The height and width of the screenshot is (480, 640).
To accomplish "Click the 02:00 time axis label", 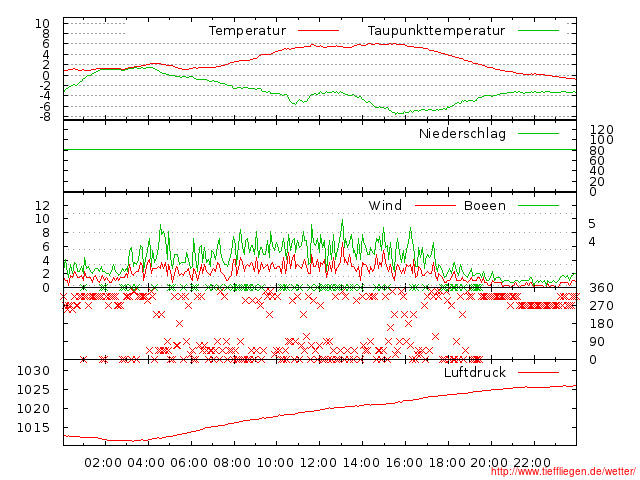I will [103, 463].
